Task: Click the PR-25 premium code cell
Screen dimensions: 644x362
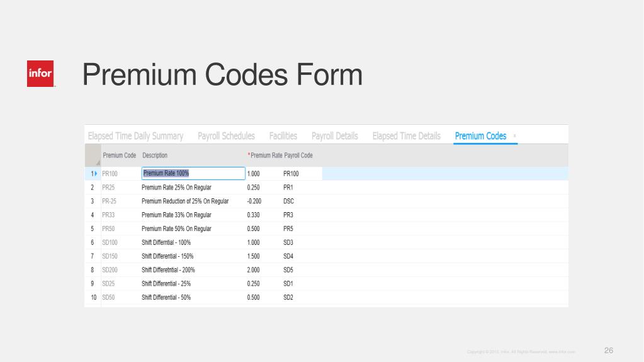Action: tap(110, 201)
